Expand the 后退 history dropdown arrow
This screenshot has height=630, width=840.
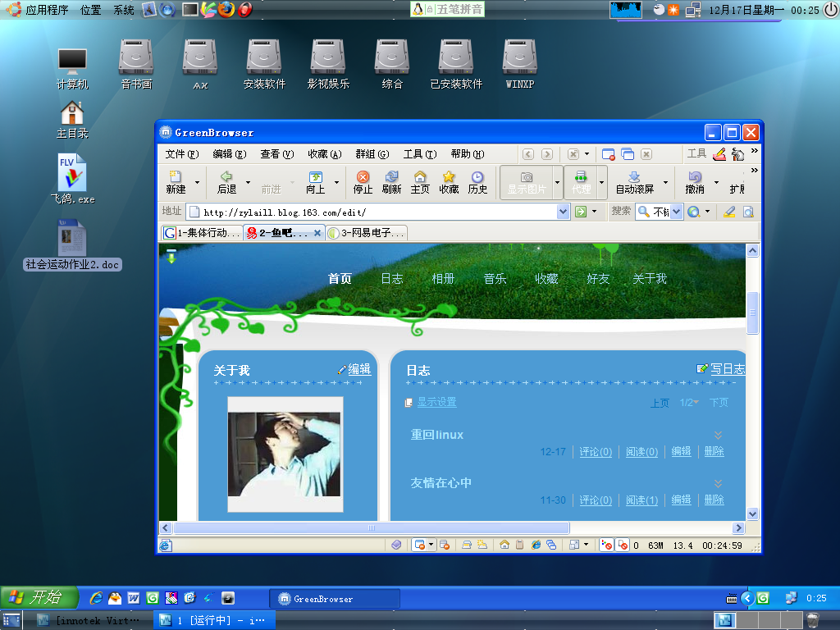[x=248, y=183]
